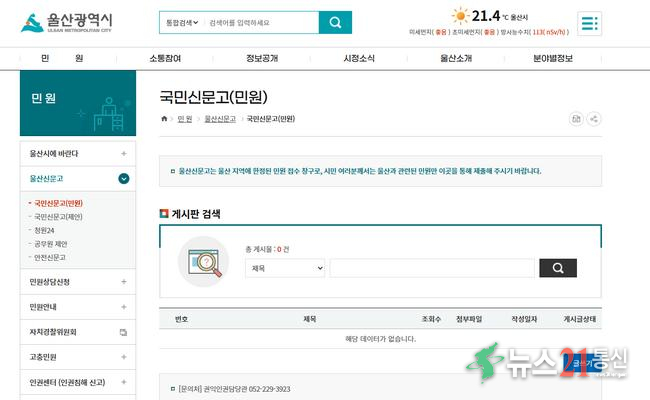This screenshot has height=400, width=650.
Task: Click the print page icon
Action: 576,119
